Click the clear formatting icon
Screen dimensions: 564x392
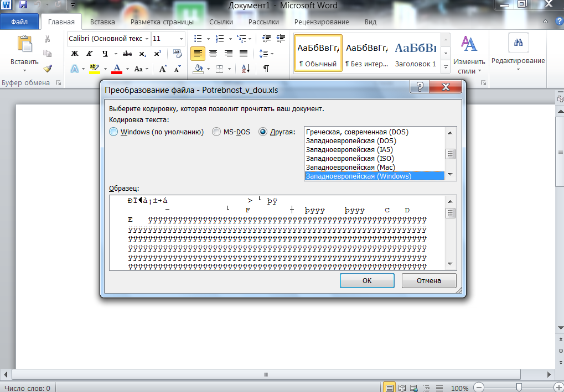(x=178, y=54)
